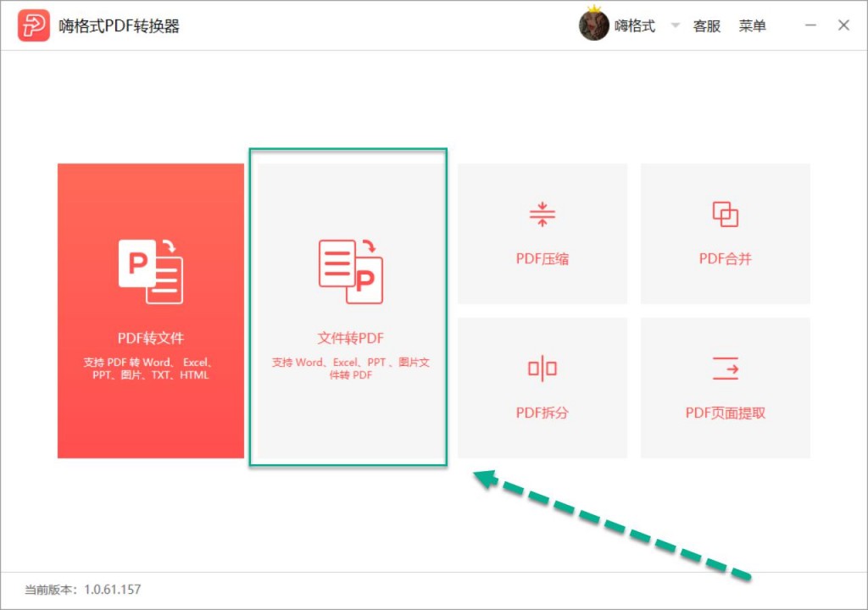Screen dimensions: 868x610
Task: Click the PDF-to-file document icon
Action: pyautogui.click(x=151, y=271)
